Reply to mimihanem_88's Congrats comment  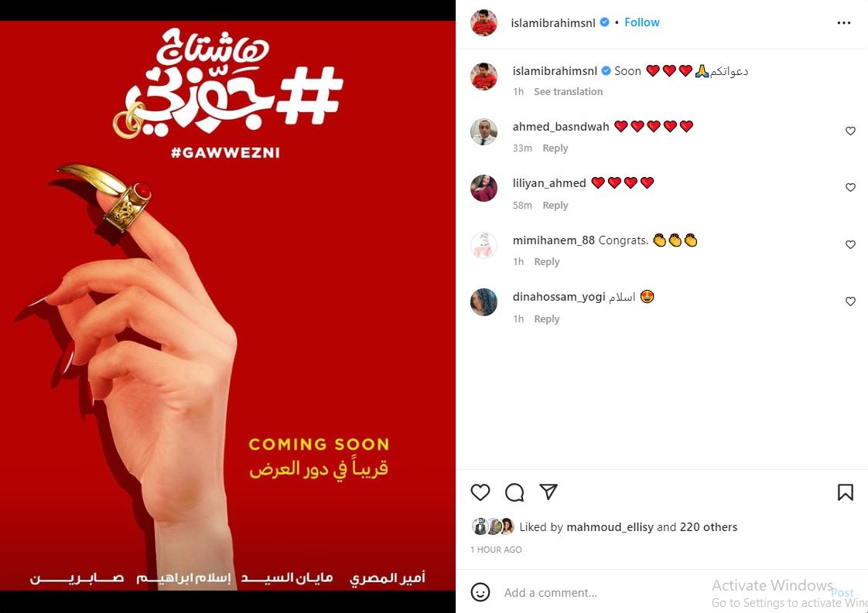click(x=546, y=262)
